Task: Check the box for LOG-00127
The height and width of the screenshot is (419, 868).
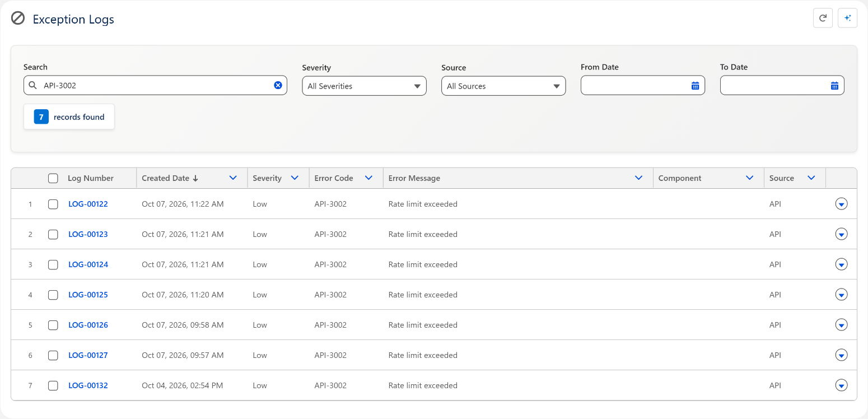Action: [53, 355]
